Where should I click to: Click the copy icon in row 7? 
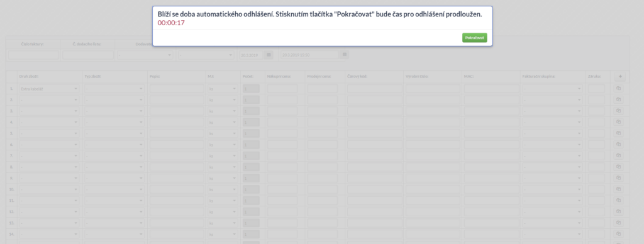(x=618, y=156)
